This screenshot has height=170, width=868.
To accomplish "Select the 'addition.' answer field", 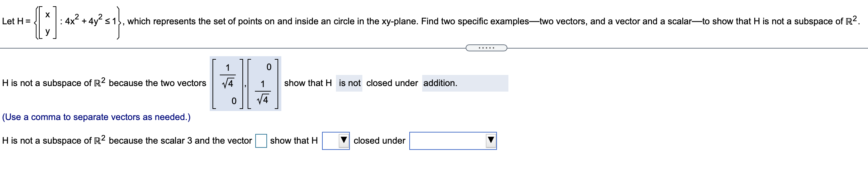I will tap(465, 83).
